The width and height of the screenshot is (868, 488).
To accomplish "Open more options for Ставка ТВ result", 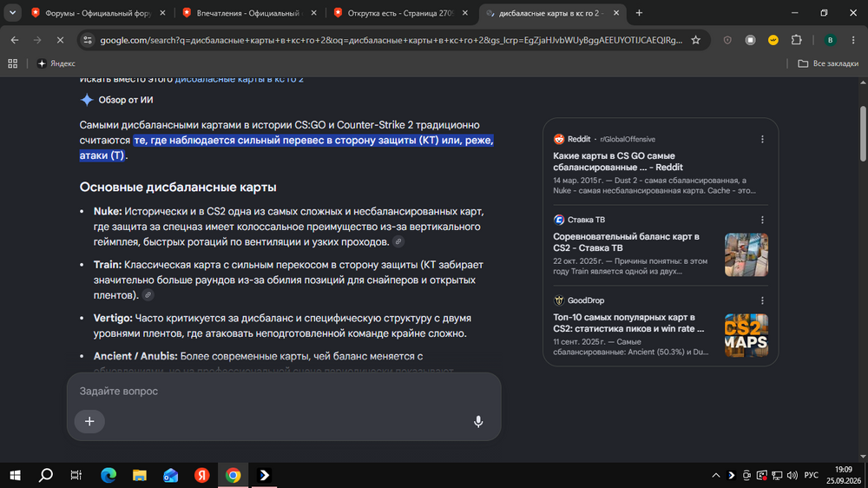I will click(x=762, y=220).
